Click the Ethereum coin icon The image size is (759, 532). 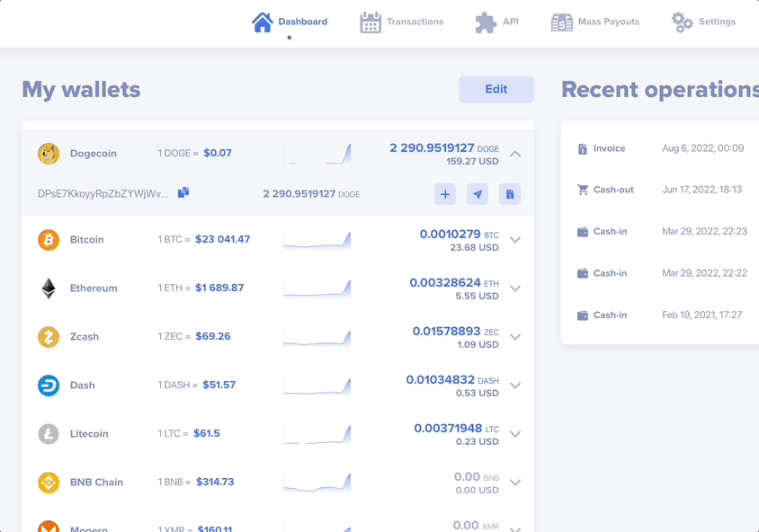point(49,288)
